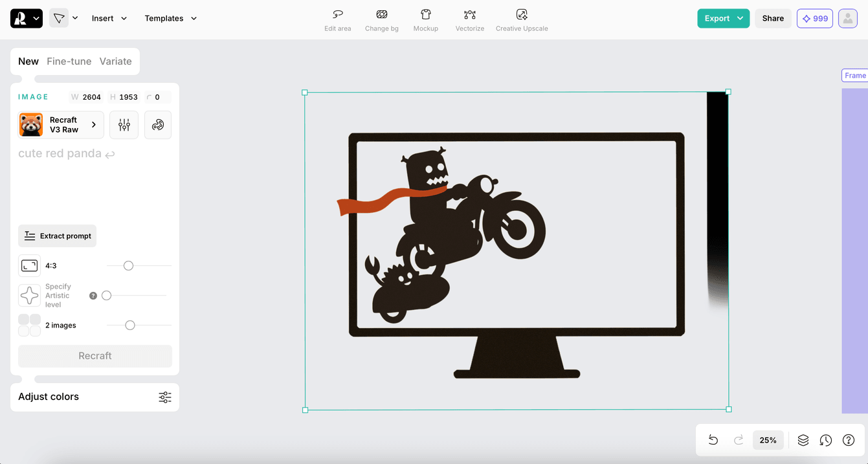Open the Mockup t-shirt tool
868x464 pixels.
point(425,20)
